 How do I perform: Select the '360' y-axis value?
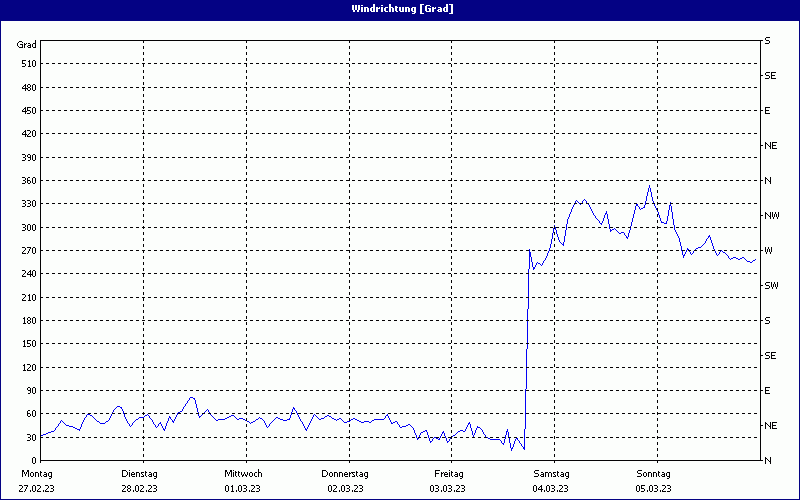click(x=29, y=181)
